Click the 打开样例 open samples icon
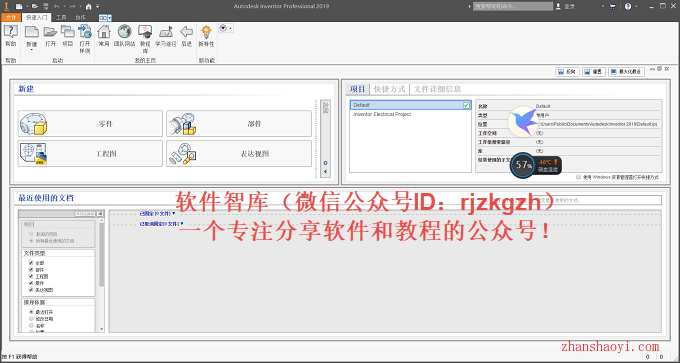 [85, 31]
